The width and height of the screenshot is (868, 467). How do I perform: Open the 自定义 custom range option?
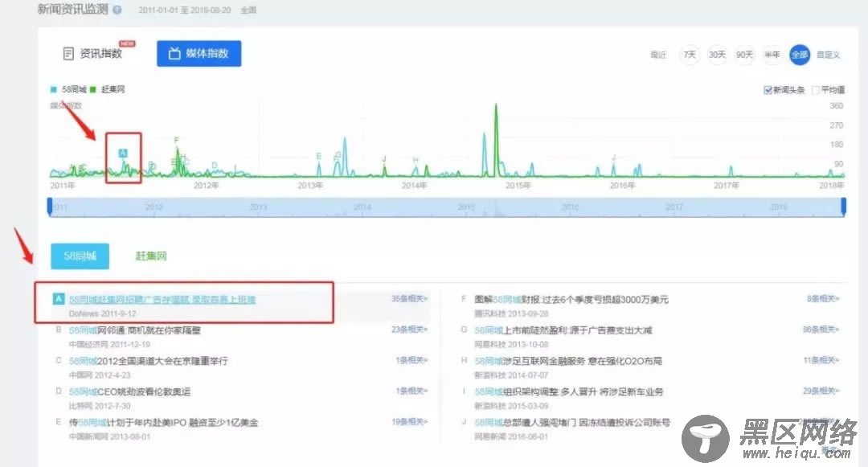(x=829, y=55)
